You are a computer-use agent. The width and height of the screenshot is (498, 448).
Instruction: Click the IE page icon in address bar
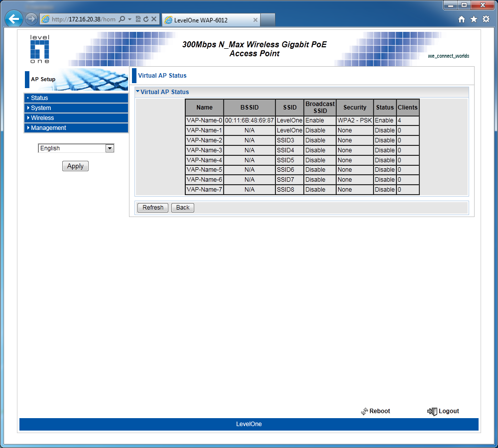click(46, 19)
